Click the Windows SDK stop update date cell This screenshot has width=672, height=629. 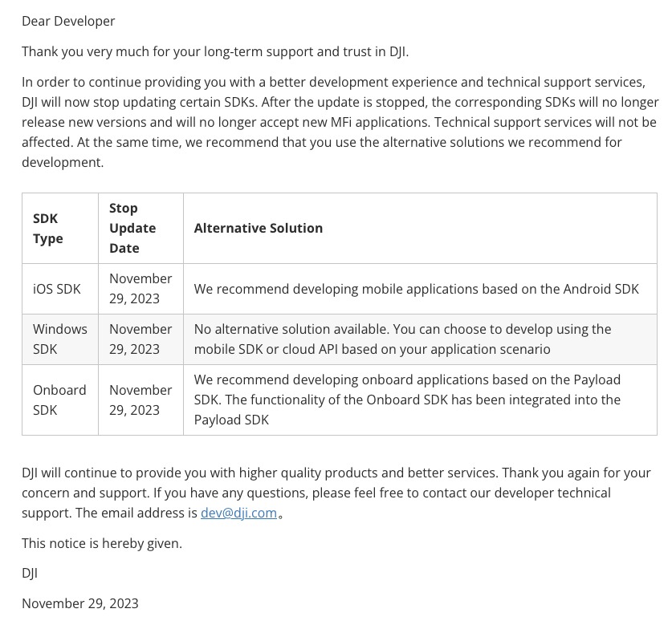tap(141, 339)
